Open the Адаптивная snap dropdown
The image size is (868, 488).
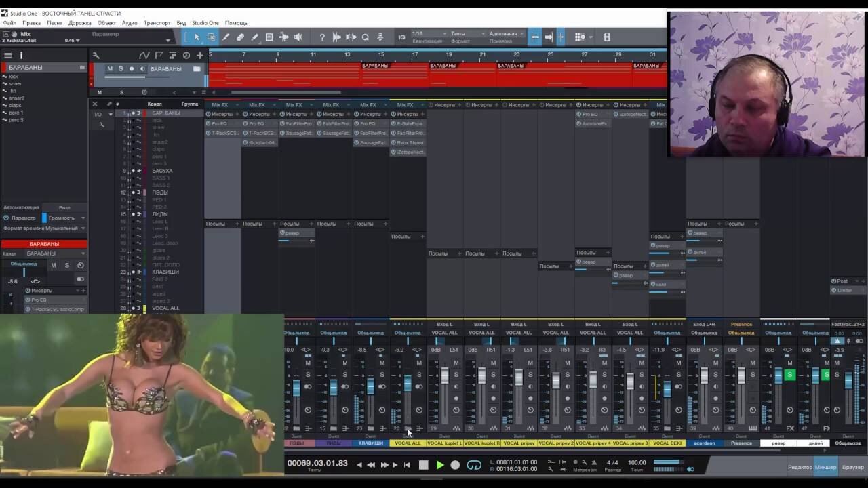click(x=507, y=33)
